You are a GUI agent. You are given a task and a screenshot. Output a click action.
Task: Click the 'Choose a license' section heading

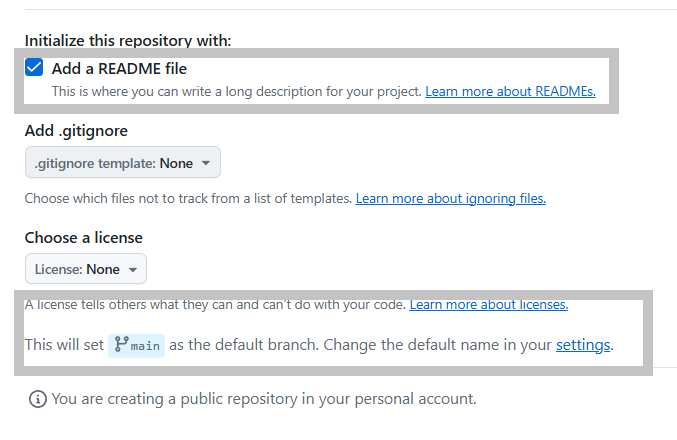click(84, 238)
